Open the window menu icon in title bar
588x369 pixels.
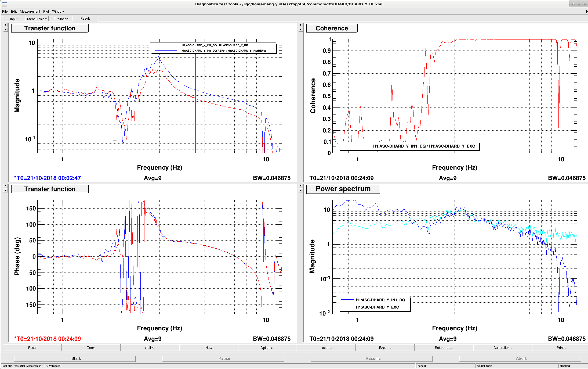point(4,4)
